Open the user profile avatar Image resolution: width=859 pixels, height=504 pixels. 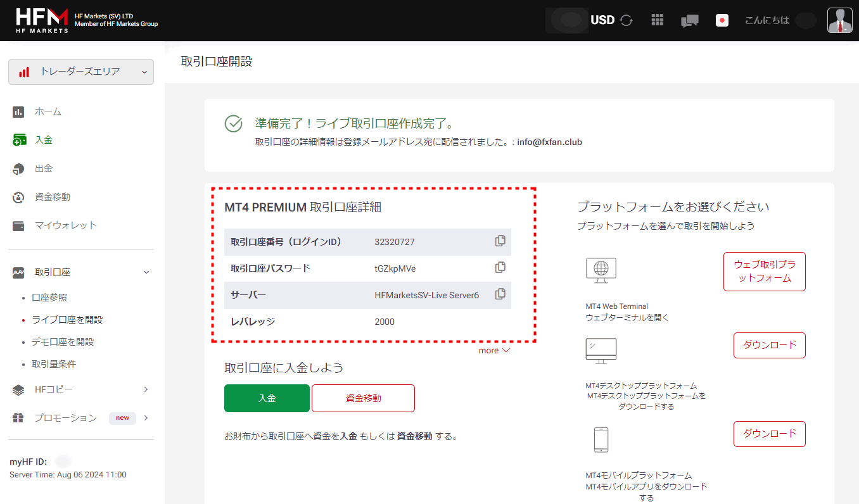840,20
